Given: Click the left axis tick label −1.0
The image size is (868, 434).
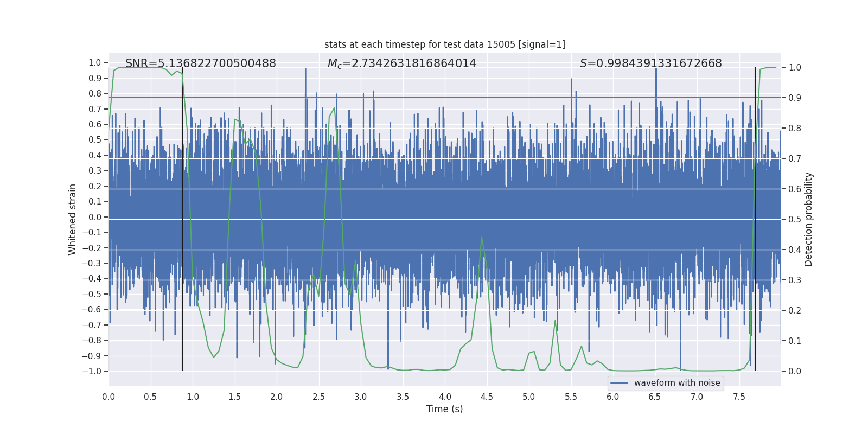Looking at the screenshot, I should point(92,371).
